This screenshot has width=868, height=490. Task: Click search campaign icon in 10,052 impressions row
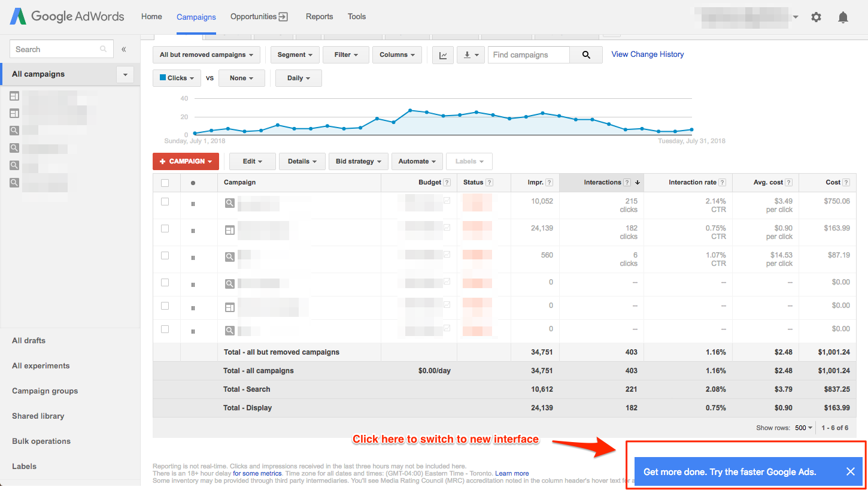[x=230, y=203]
